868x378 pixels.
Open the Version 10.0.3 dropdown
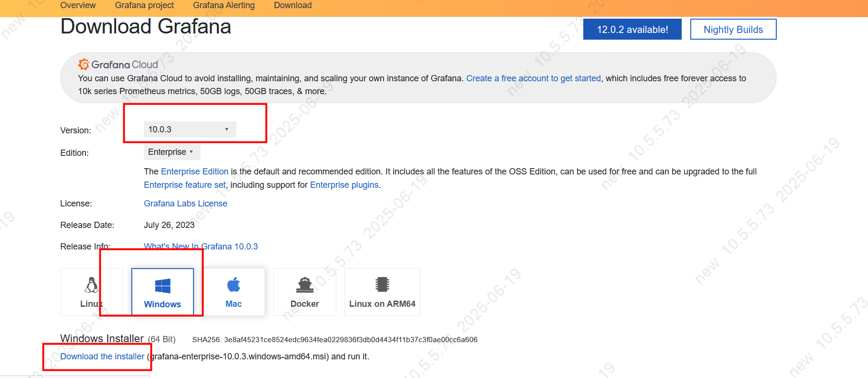(x=190, y=130)
